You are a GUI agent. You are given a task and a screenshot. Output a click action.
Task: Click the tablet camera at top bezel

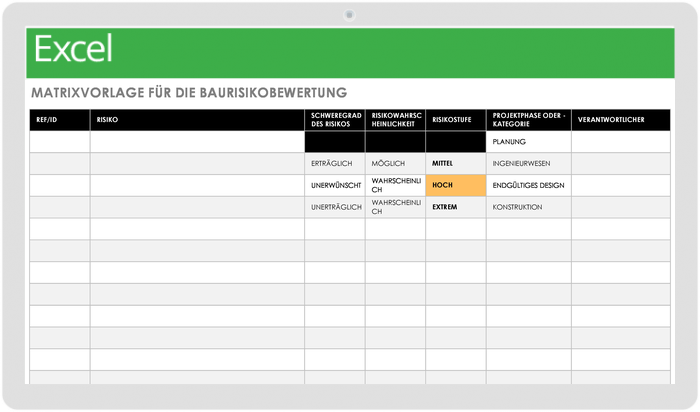click(x=349, y=15)
